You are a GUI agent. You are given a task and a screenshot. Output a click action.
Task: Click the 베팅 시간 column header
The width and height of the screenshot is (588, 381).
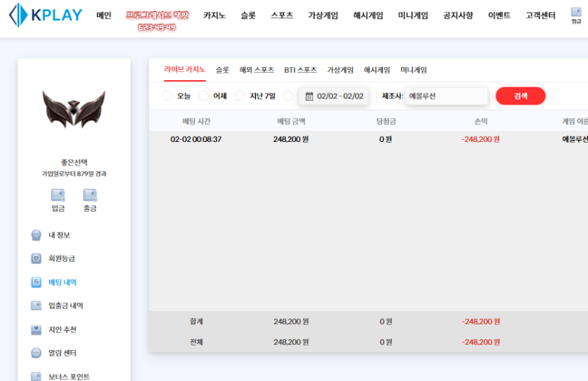[x=196, y=121]
